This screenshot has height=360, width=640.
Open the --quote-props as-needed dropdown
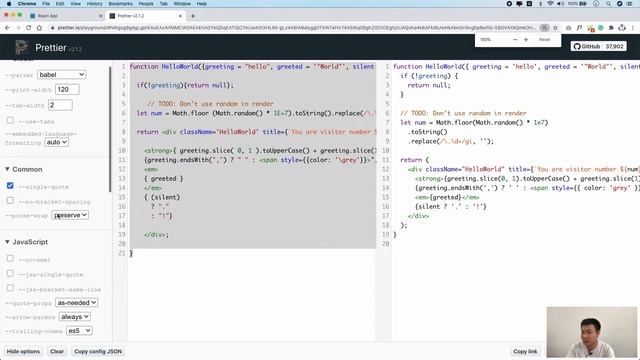tap(76, 303)
